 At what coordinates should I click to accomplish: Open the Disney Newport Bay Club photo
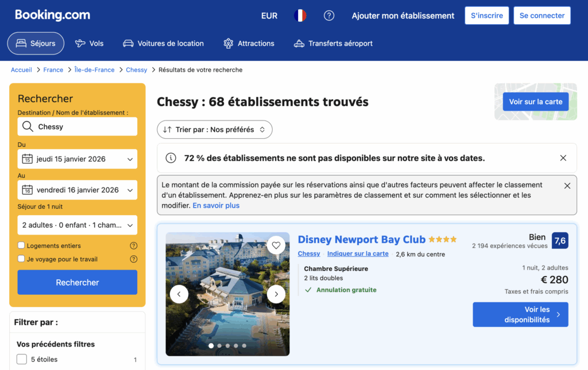(227, 294)
